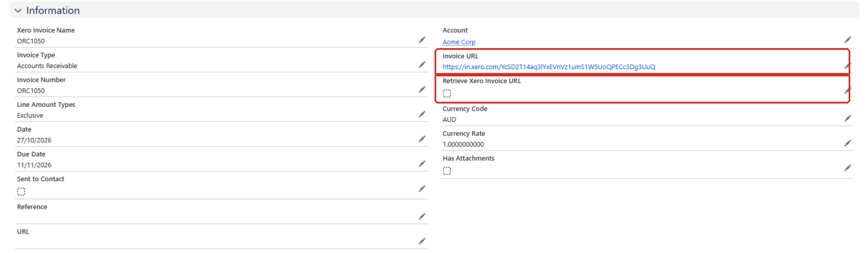Edit Currency Code pencil icon
Image resolution: width=868 pixels, height=253 pixels.
click(848, 118)
